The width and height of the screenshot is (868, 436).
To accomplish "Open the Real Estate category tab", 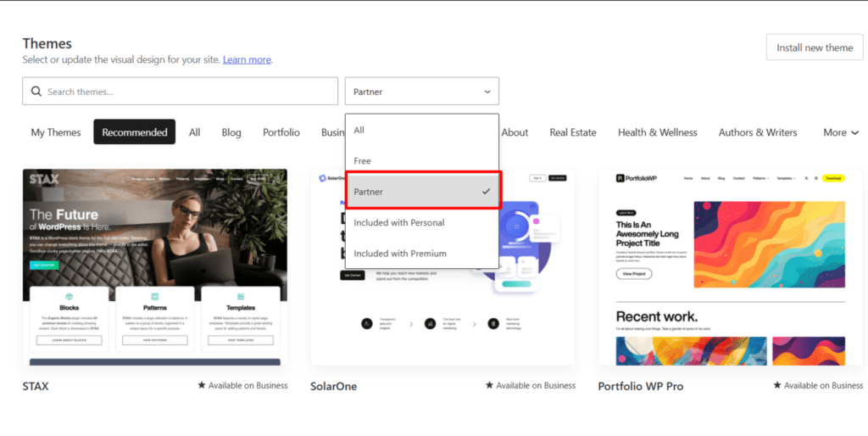I will click(x=573, y=132).
